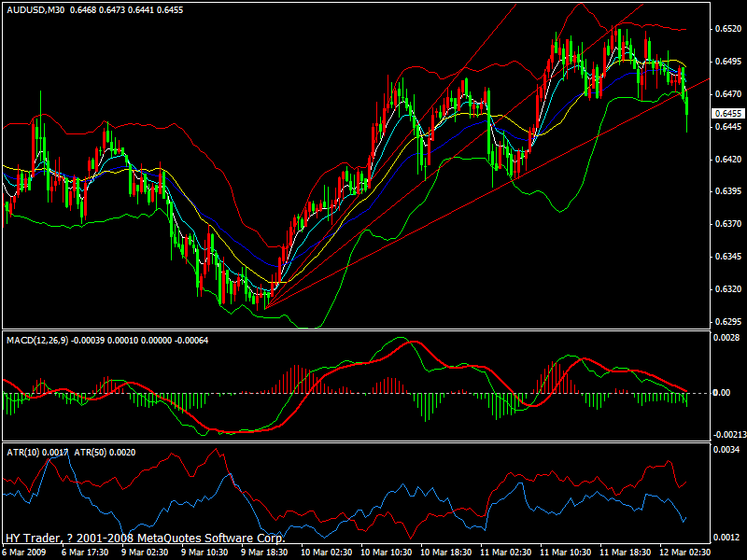Click the 9 Mar 18:30 time label
This screenshot has width=747, height=560.
tap(264, 553)
